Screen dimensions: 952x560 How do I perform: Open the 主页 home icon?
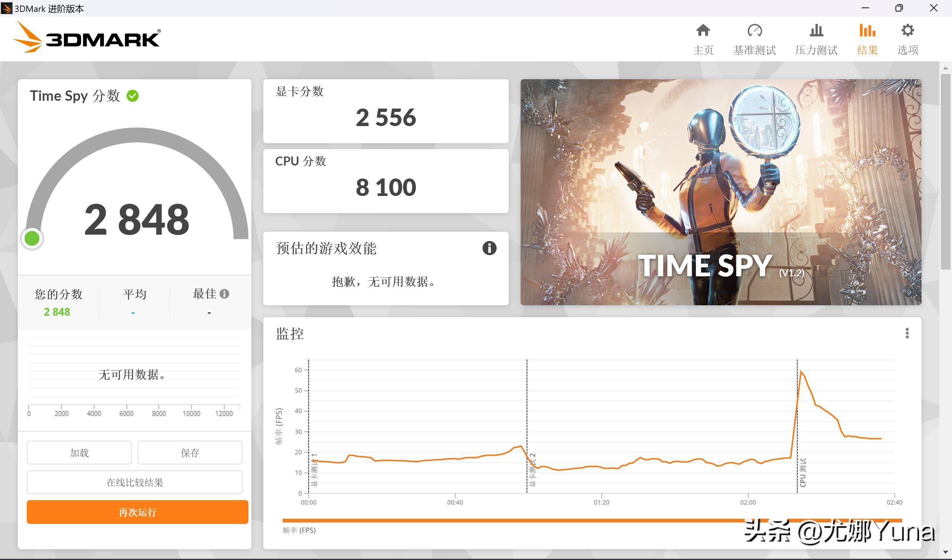(703, 30)
